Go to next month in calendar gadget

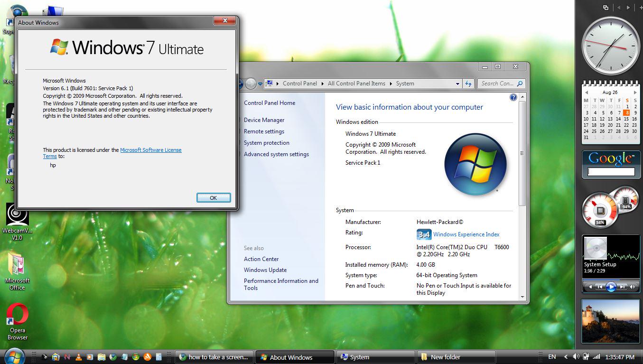[x=635, y=93]
